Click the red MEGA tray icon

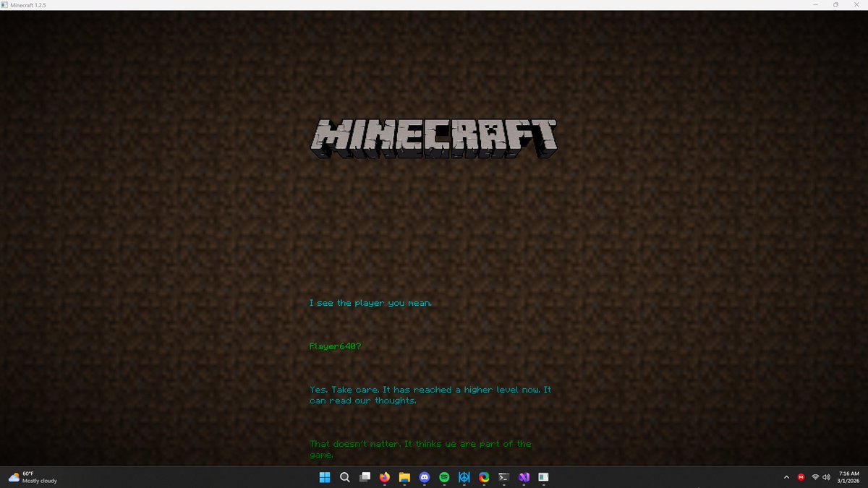coord(801,477)
